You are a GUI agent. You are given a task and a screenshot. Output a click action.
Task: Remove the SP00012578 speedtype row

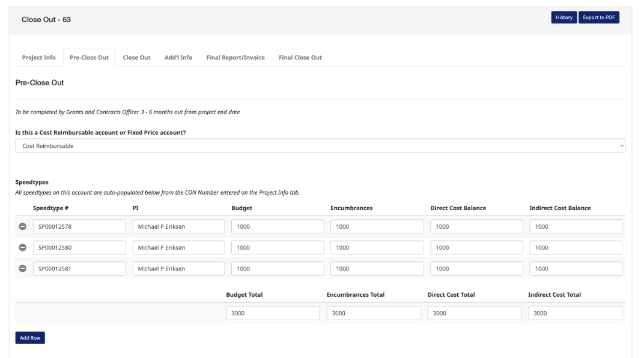tap(23, 227)
